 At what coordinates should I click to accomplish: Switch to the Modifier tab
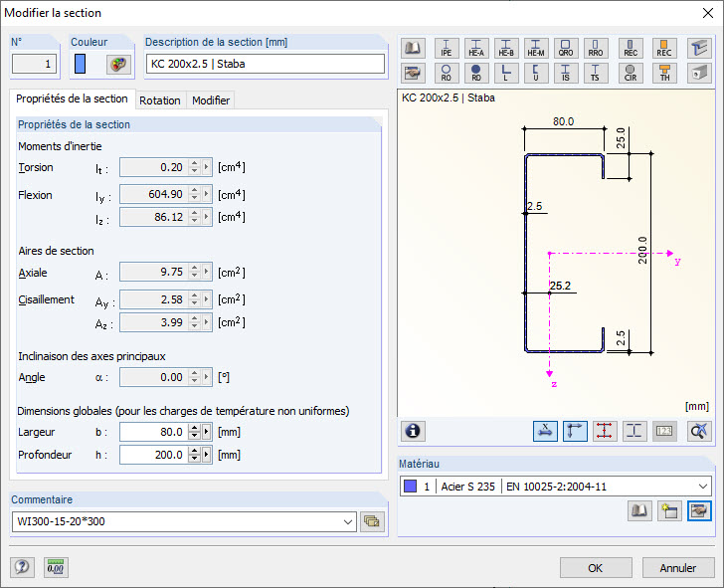[211, 100]
